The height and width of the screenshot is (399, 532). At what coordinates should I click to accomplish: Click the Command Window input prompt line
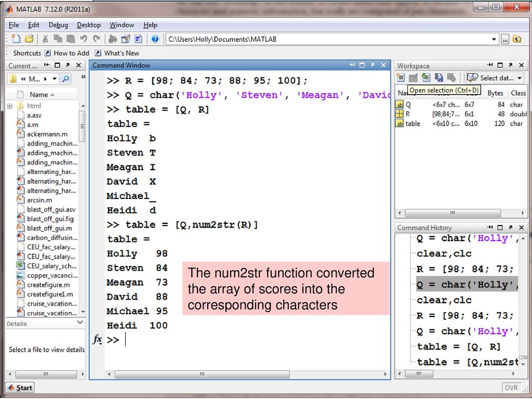point(248,339)
